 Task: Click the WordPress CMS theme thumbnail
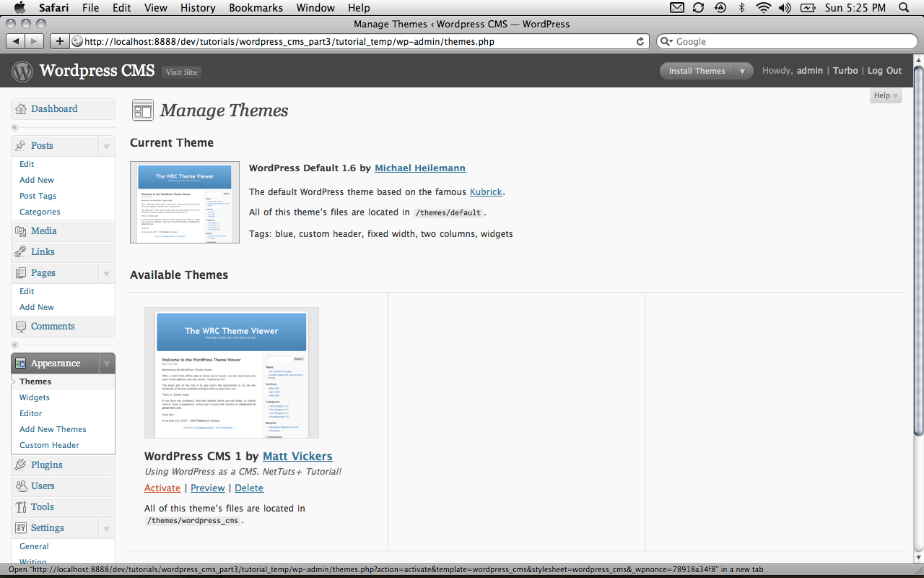232,373
